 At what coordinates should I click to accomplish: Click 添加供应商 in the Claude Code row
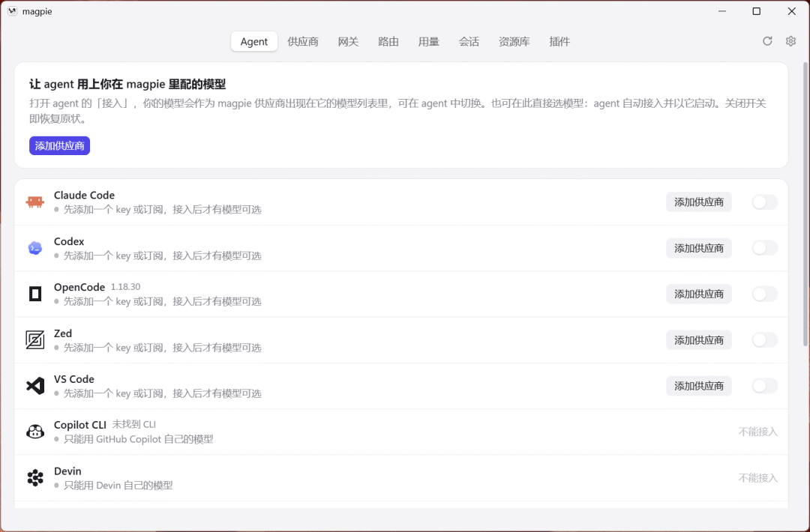(699, 202)
